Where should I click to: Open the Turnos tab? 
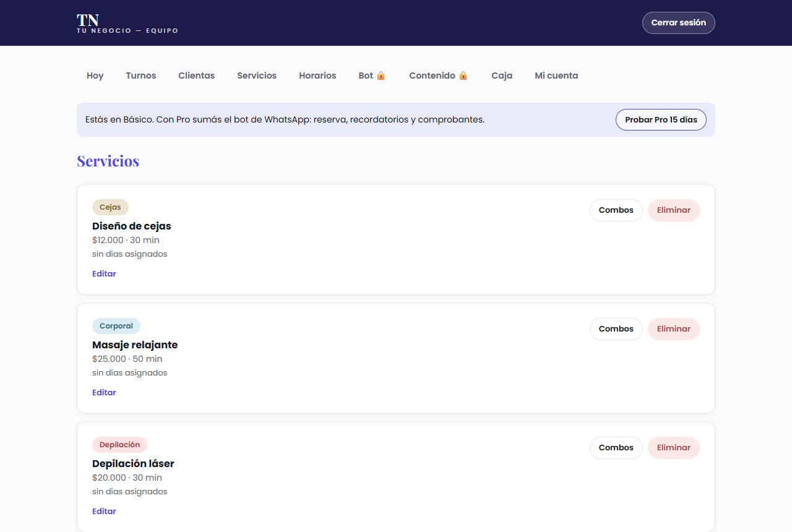(141, 75)
